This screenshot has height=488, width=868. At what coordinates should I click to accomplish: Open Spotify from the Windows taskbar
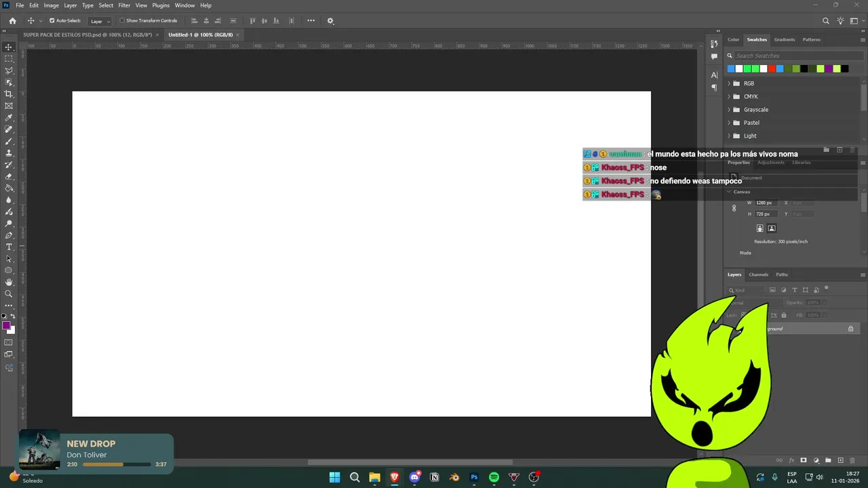[494, 477]
